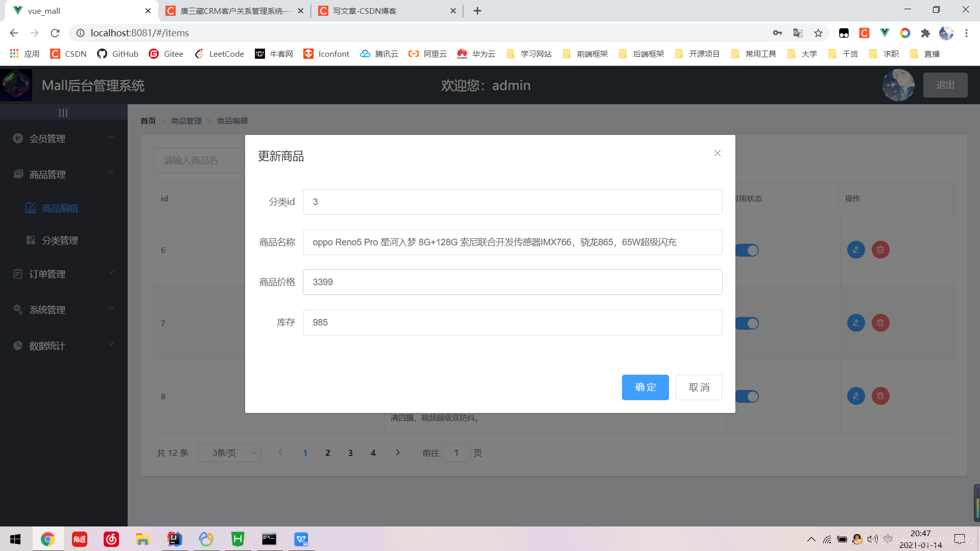Screen dimensions: 980x551
Task: Go back in browser history
Action: 14,33
